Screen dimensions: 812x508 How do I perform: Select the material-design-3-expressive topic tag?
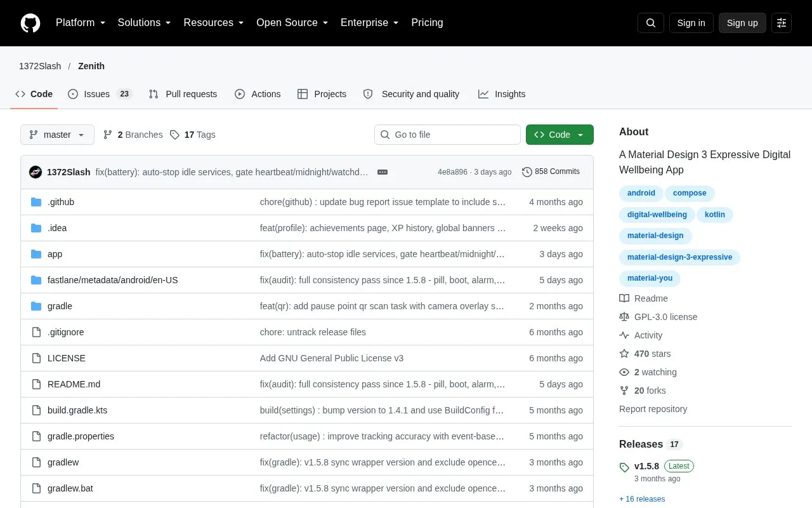[680, 257]
